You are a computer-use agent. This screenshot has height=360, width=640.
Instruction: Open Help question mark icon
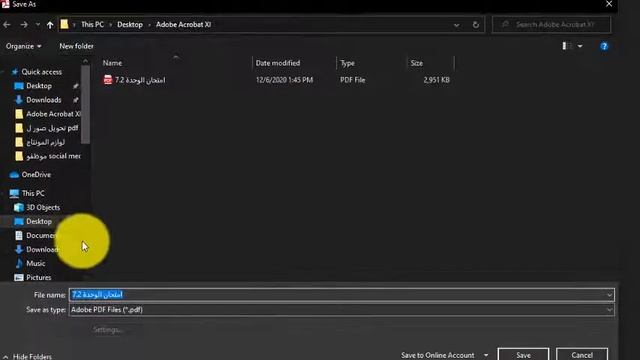604,46
